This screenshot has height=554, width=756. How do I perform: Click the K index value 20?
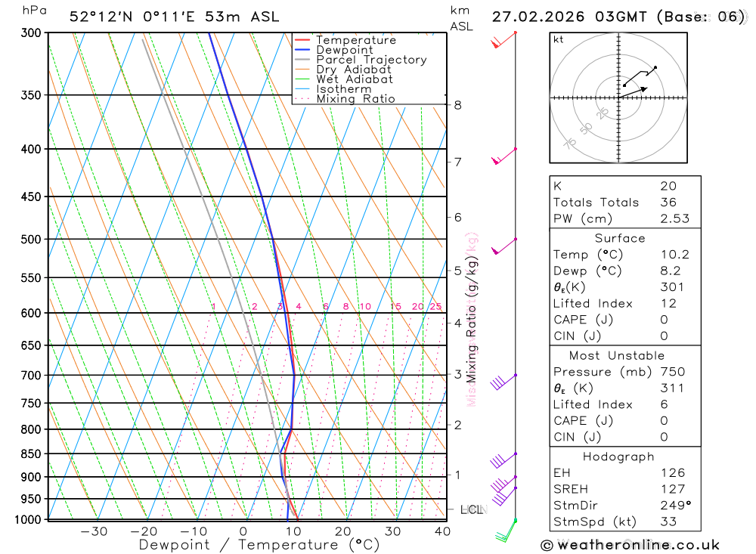pyautogui.click(x=668, y=186)
